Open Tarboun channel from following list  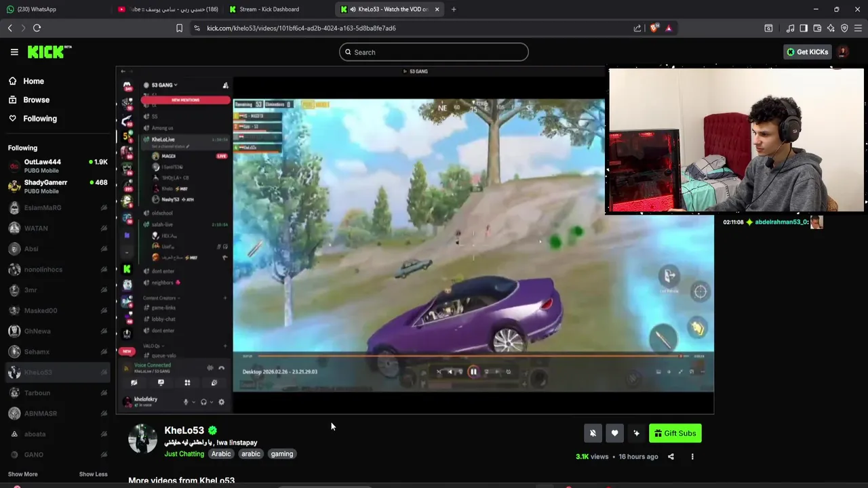click(57, 392)
